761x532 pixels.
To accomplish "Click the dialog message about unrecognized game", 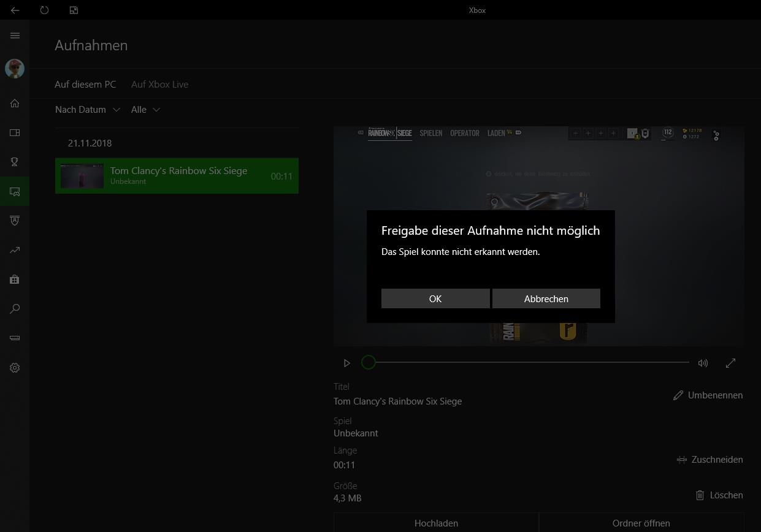I will [461, 252].
